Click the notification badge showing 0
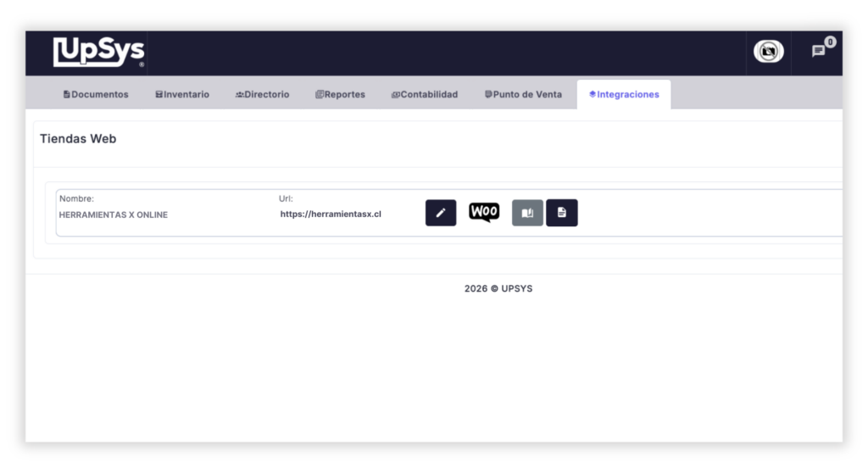Image resolution: width=868 pixels, height=473 pixels. (830, 42)
